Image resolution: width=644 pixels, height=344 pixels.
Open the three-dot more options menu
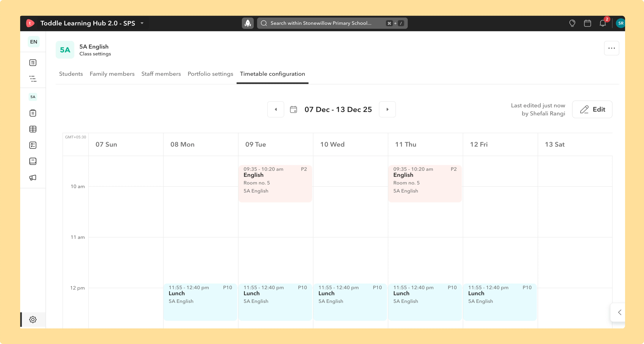point(611,48)
